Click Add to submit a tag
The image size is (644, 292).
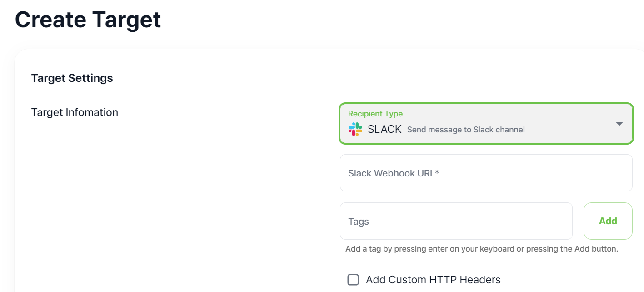click(608, 221)
